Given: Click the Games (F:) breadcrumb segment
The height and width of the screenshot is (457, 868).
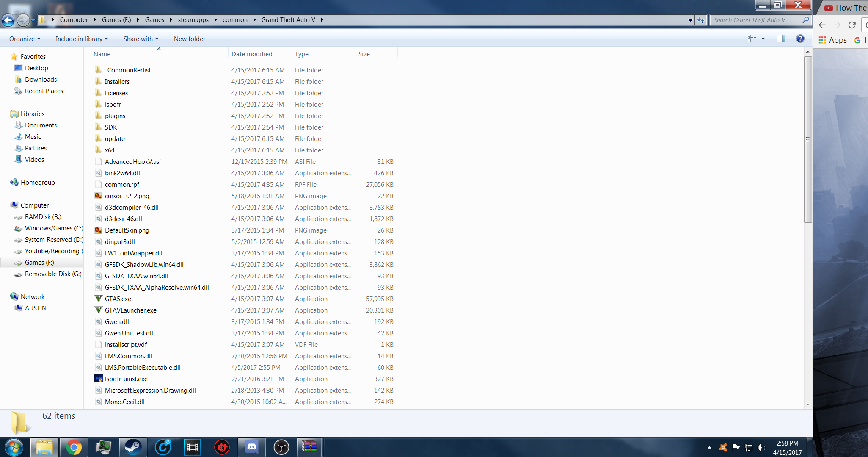Looking at the screenshot, I should pos(116,20).
